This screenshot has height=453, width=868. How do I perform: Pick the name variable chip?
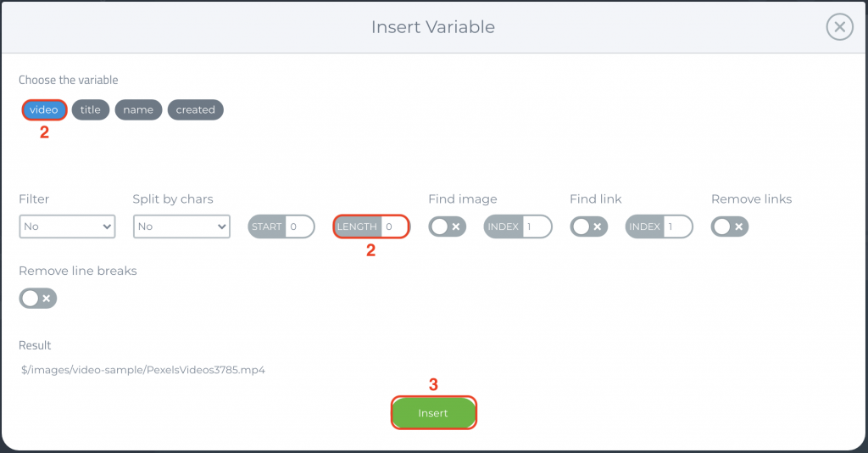point(138,109)
